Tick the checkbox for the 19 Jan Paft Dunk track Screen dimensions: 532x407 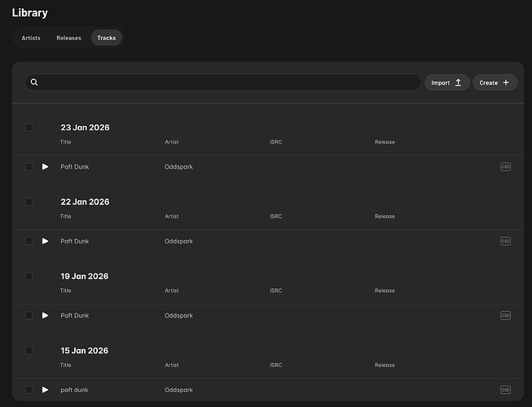click(x=29, y=316)
